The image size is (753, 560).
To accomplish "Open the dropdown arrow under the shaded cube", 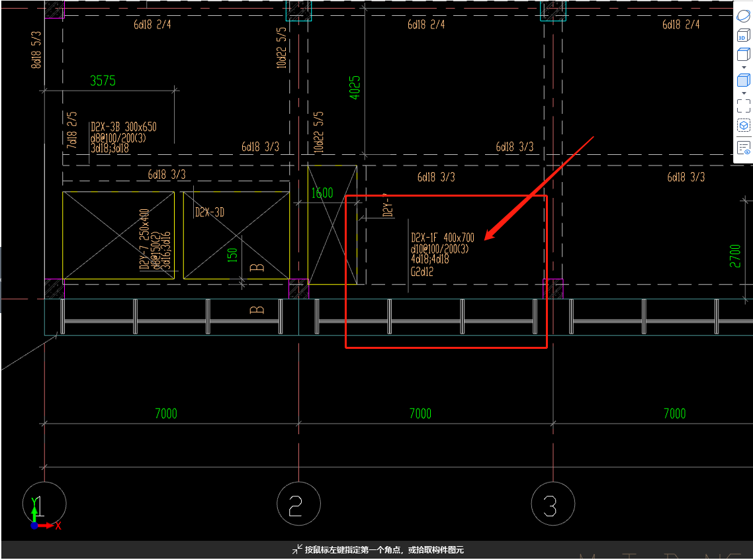I will coord(744,93).
